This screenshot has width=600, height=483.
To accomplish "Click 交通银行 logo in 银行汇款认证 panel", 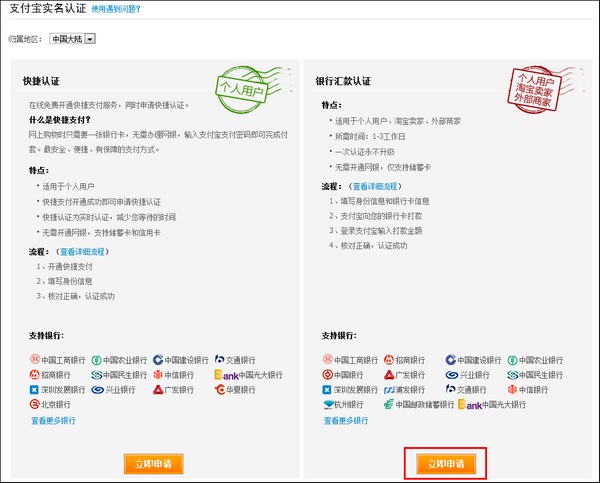I will (466, 390).
